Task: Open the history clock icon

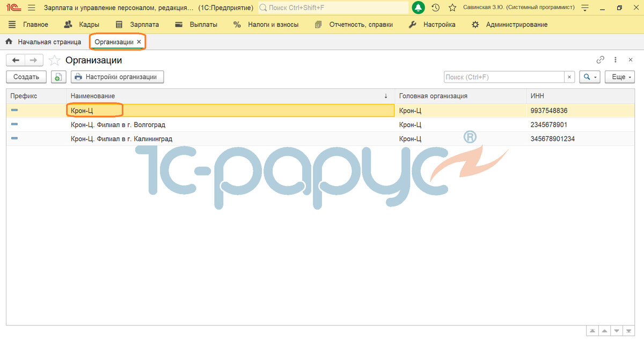Action: pyautogui.click(x=436, y=8)
